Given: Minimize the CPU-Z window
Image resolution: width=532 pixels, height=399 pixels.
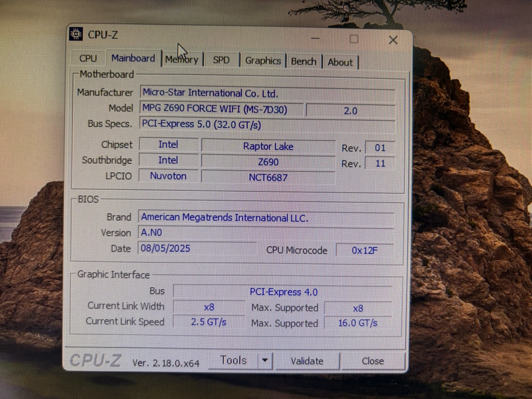Looking at the screenshot, I should [x=315, y=38].
